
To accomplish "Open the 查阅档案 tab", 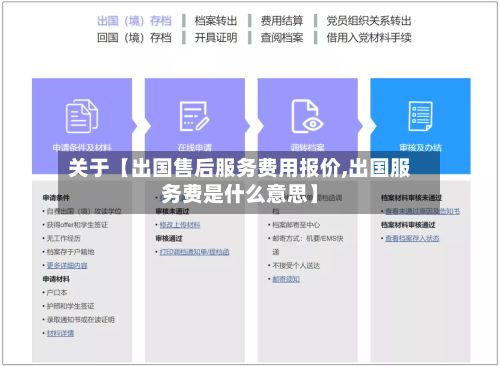I will point(282,38).
